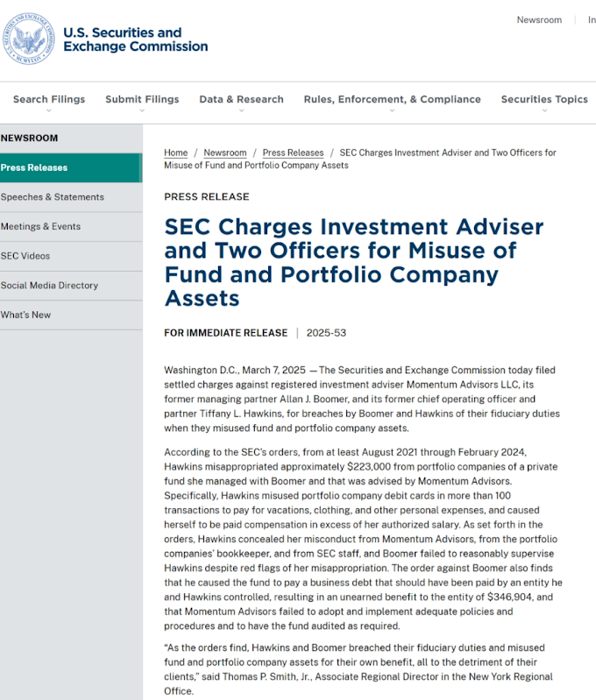Expand chevron under Rules, Enforcement, & Compliance
This screenshot has height=700, width=596.
[x=393, y=110]
